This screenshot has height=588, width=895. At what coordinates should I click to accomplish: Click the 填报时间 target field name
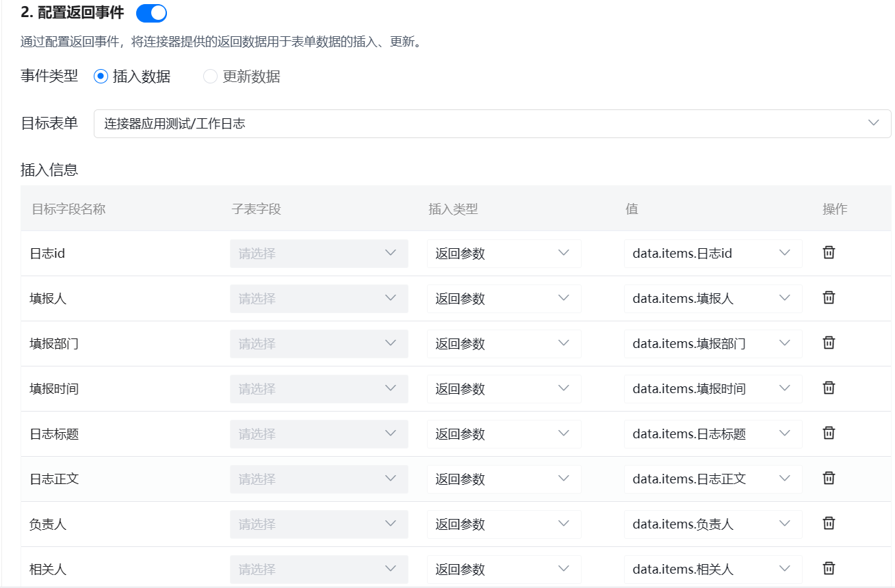pyautogui.click(x=54, y=389)
